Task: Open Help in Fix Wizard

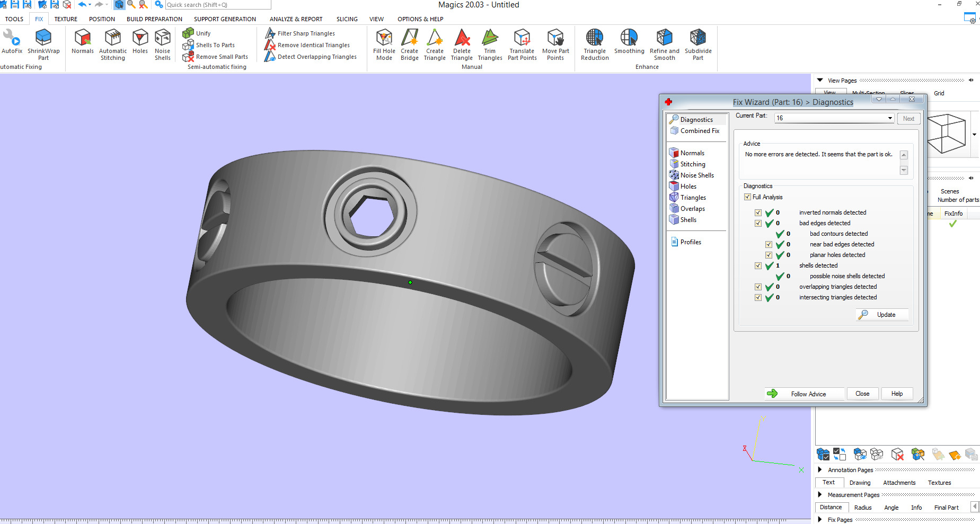Action: click(897, 394)
